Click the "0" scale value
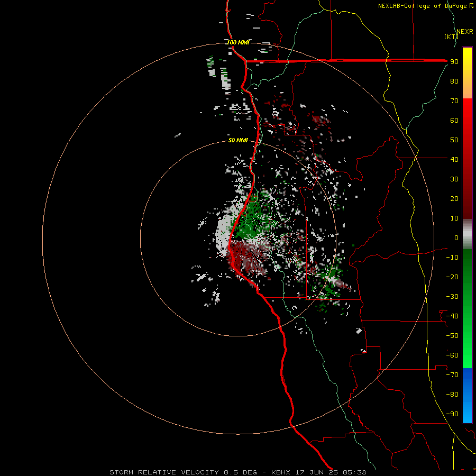 (456, 238)
